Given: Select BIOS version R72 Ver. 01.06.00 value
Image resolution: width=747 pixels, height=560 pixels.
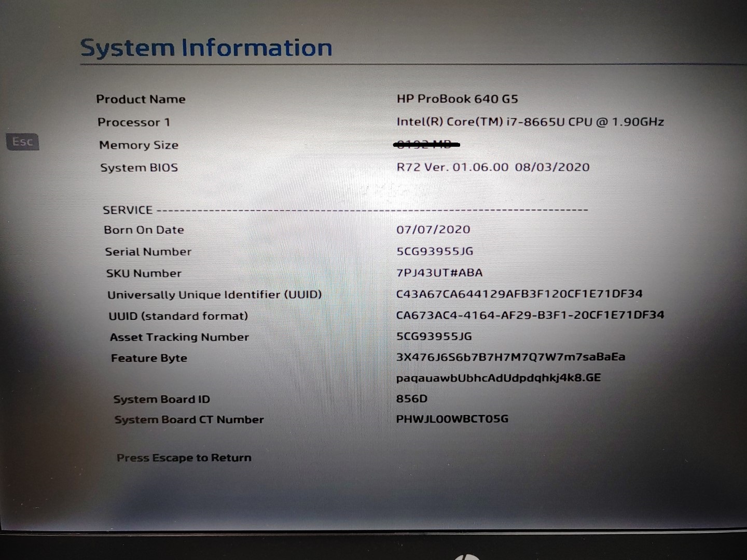Looking at the screenshot, I should [493, 167].
